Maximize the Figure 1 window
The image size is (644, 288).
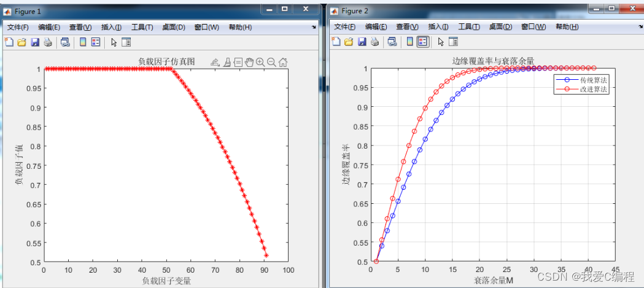(285, 8)
